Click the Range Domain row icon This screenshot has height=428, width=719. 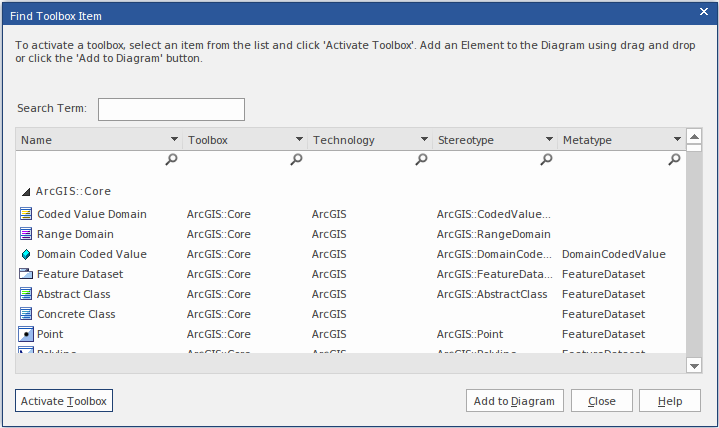click(26, 234)
